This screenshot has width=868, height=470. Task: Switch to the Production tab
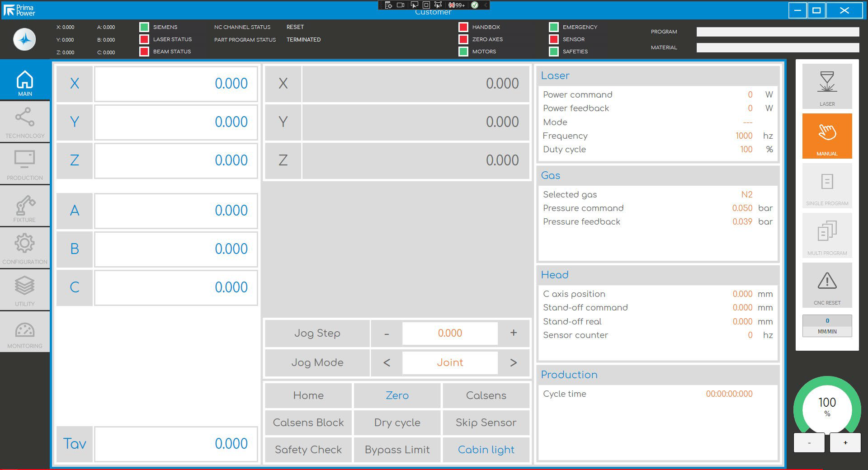(25, 164)
